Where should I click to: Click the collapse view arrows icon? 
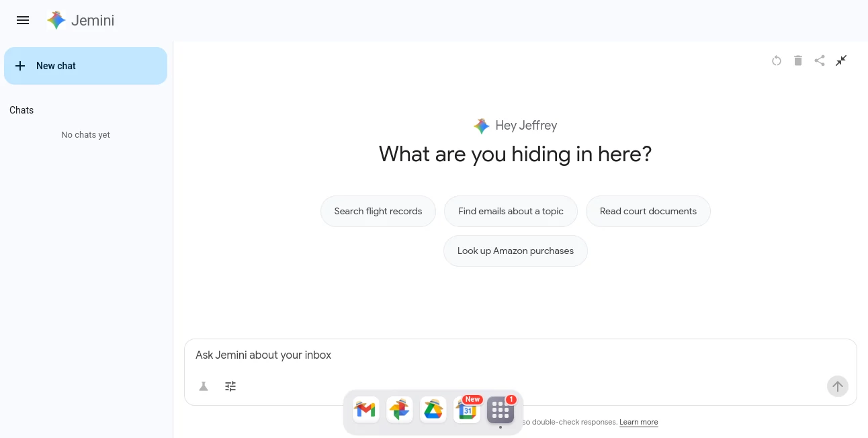pyautogui.click(x=841, y=60)
